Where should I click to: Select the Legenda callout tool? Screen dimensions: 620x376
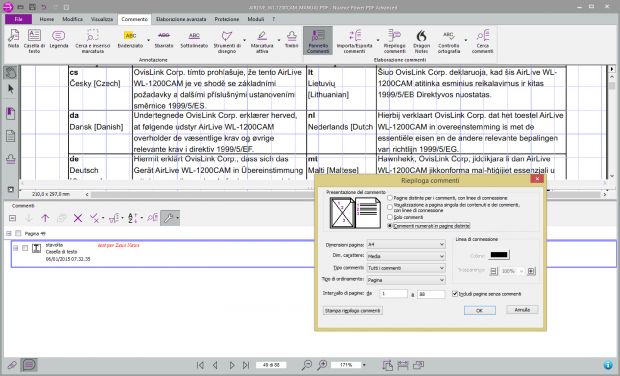59,39
